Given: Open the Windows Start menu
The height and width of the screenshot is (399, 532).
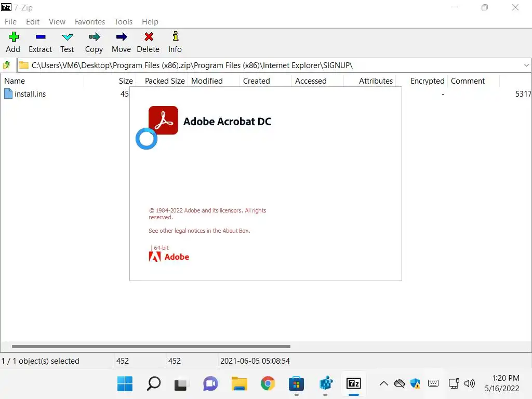Looking at the screenshot, I should [125, 384].
